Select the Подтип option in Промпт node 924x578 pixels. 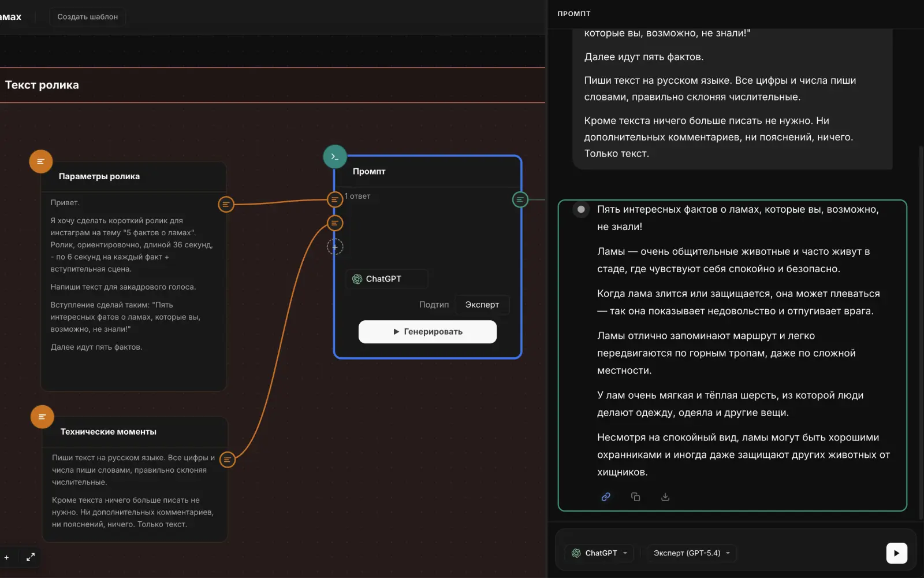[434, 305]
